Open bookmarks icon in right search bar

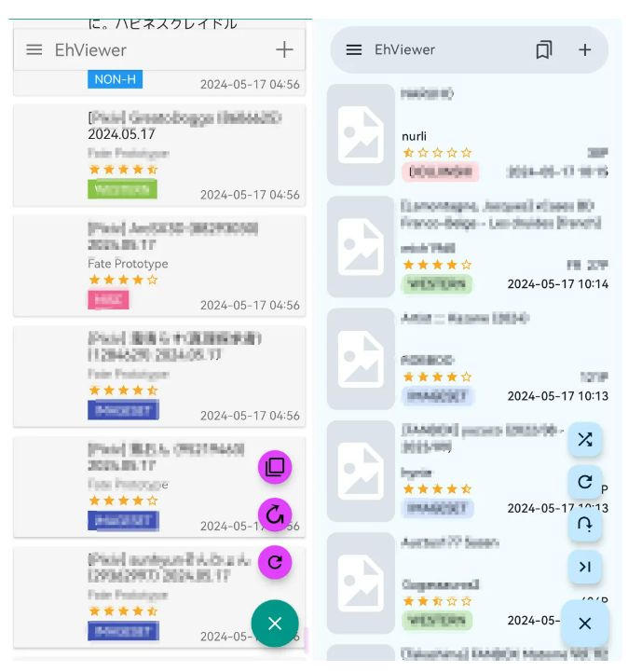[544, 49]
